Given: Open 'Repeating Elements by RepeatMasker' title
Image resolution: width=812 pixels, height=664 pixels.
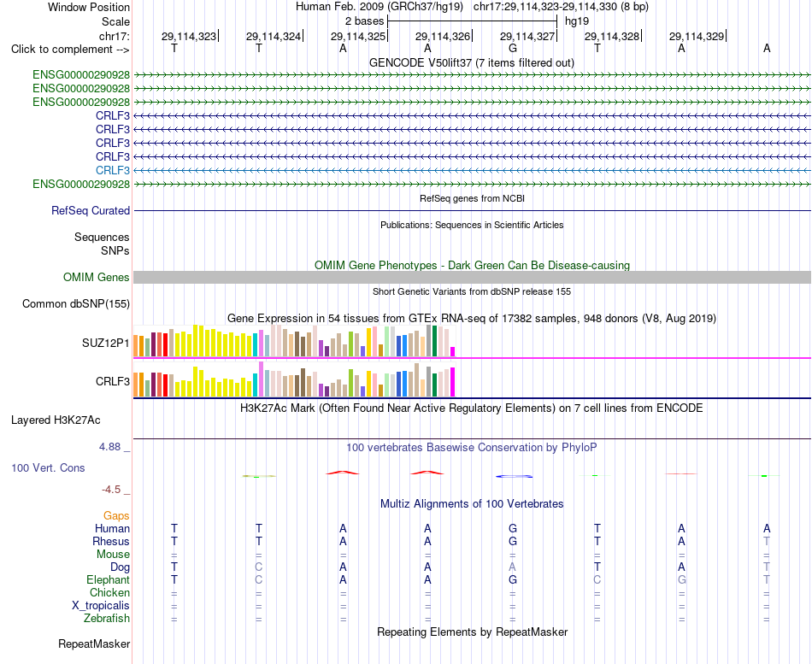Looking at the screenshot, I should pos(472,632).
